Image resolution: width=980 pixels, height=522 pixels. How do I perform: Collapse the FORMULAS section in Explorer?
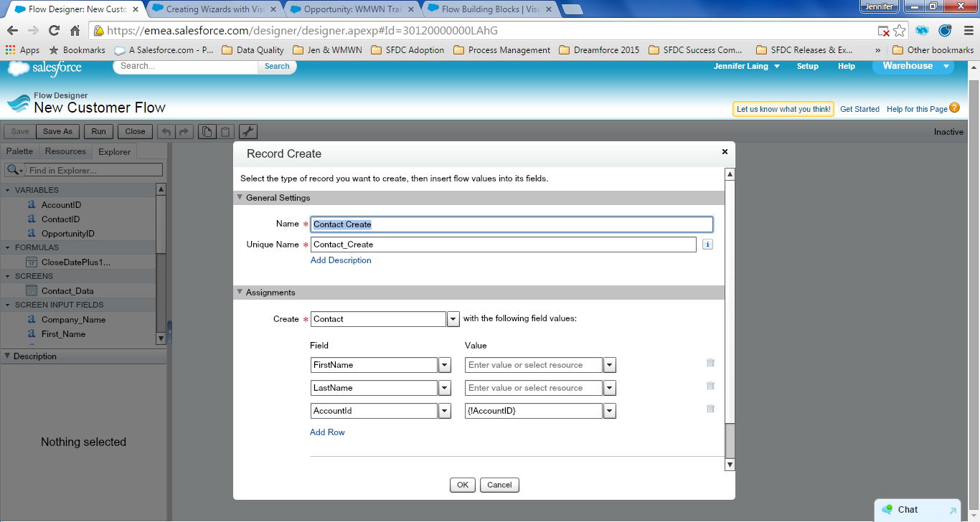coord(8,247)
